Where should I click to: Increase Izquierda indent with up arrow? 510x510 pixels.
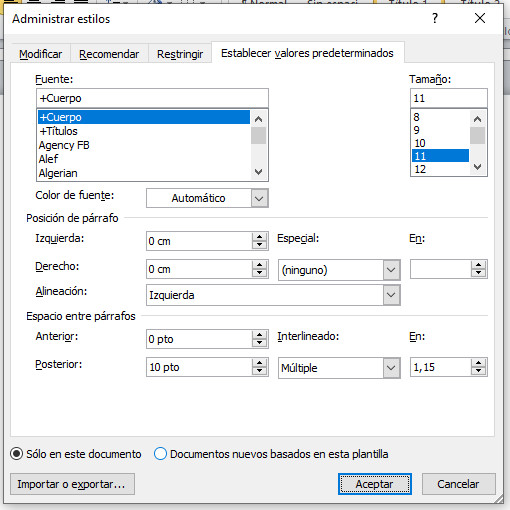(259, 237)
